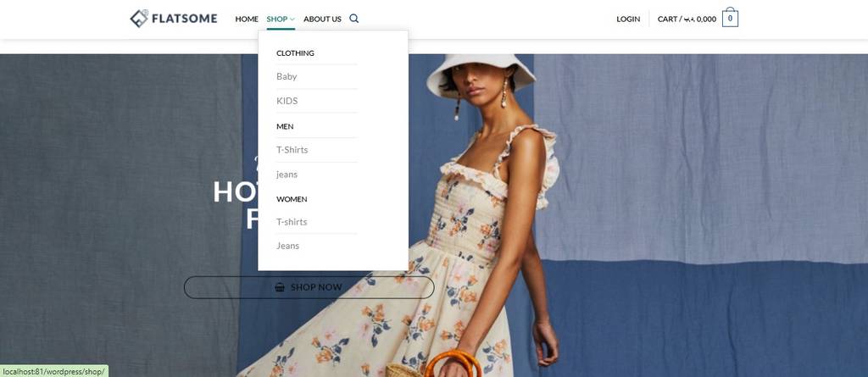Select the CLOTHING category heading
Viewport: 868px width, 377px height.
pos(295,53)
